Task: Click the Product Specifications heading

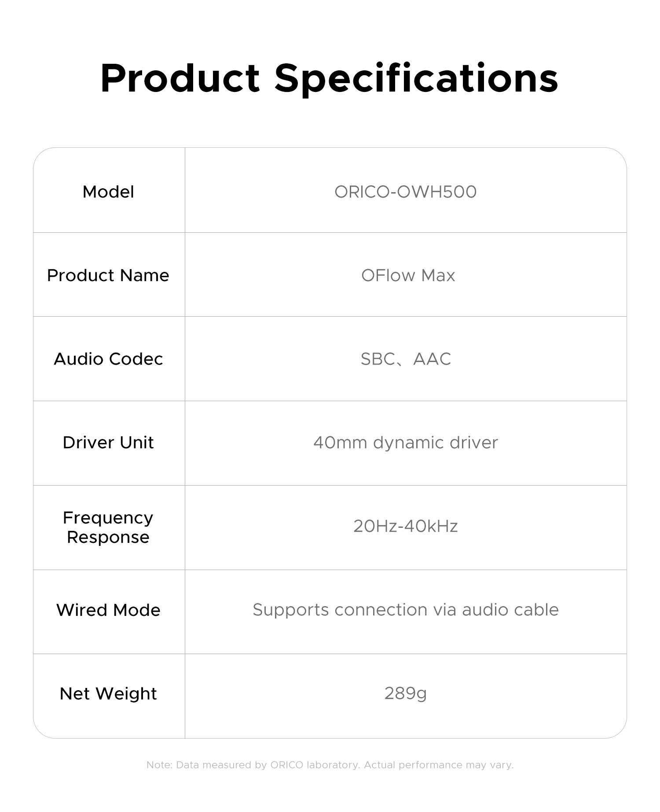Action: 330,79
